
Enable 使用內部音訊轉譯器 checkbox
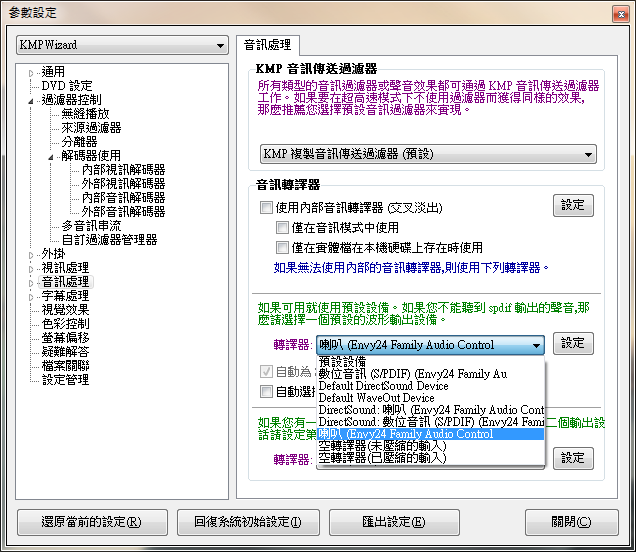(266, 208)
